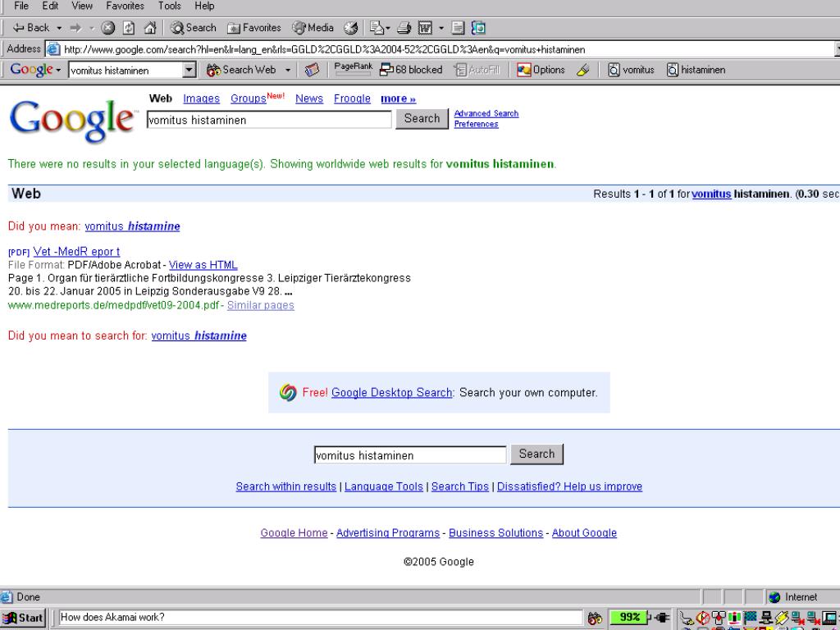840x630 pixels.
Task: Click the 68 blocked popup blocker button
Action: (x=411, y=70)
